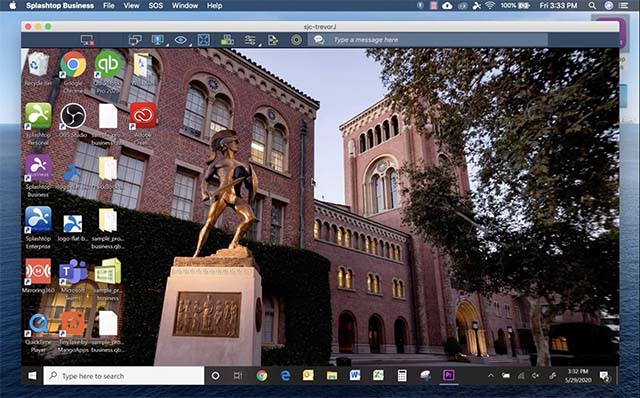Image resolution: width=640 pixels, height=398 pixels.
Task: Expand hidden system tray icons chevron
Action: (491, 376)
